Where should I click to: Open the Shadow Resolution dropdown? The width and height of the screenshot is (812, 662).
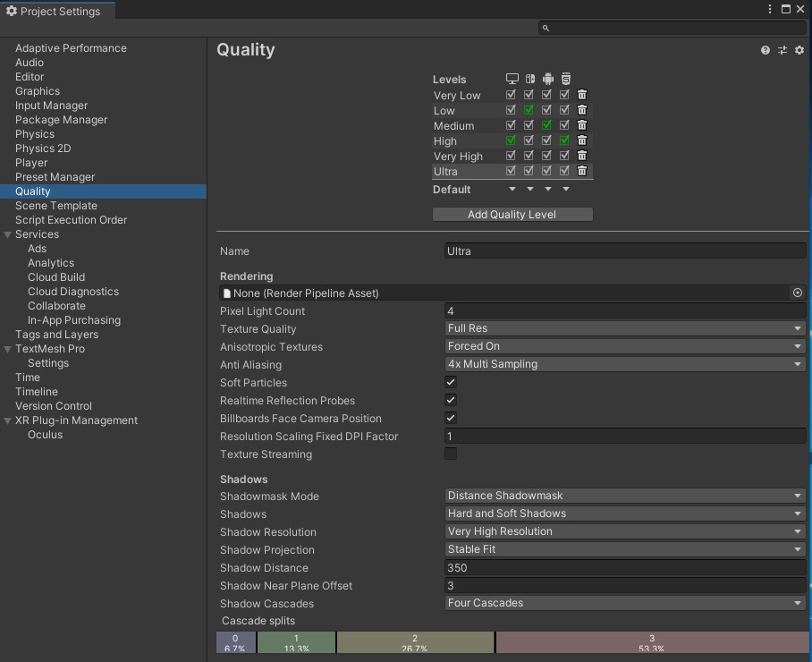(625, 531)
